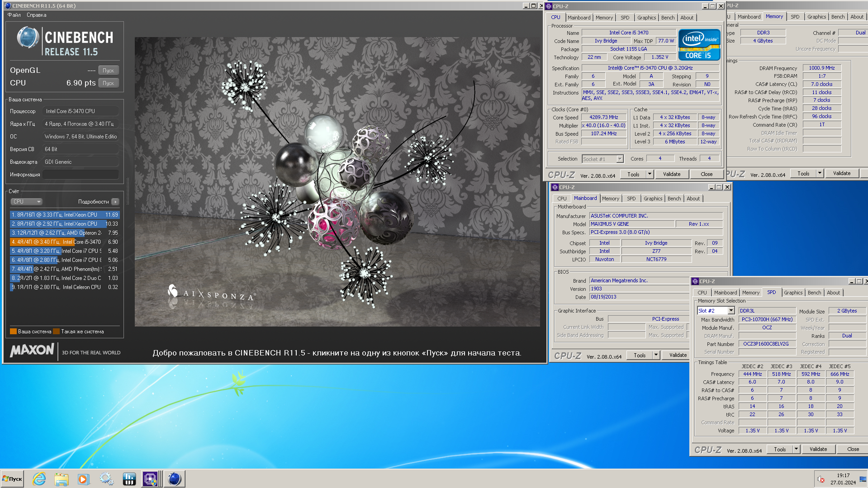868x488 pixels.
Task: Click the CPU-Z title bar icon in Mainboard window
Action: point(555,187)
